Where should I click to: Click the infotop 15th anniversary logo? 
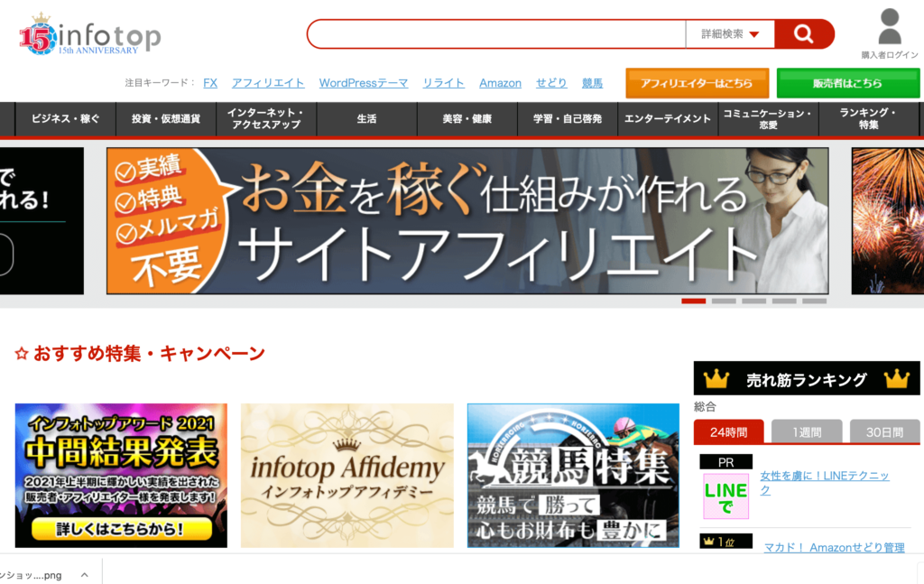coord(89,34)
